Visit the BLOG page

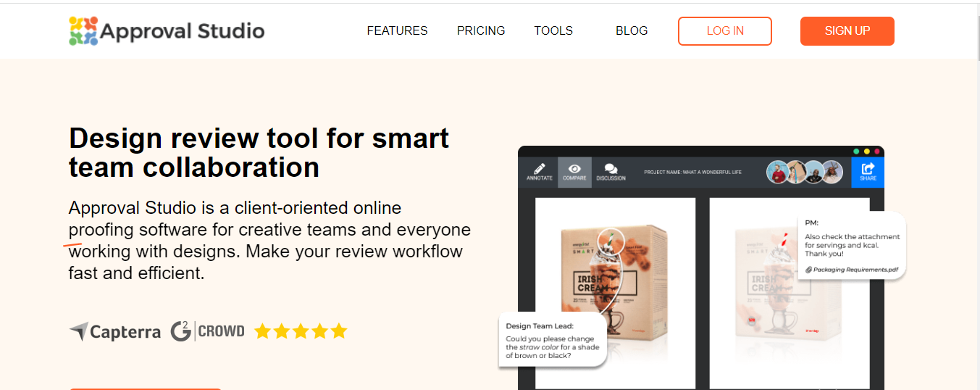coord(632,30)
